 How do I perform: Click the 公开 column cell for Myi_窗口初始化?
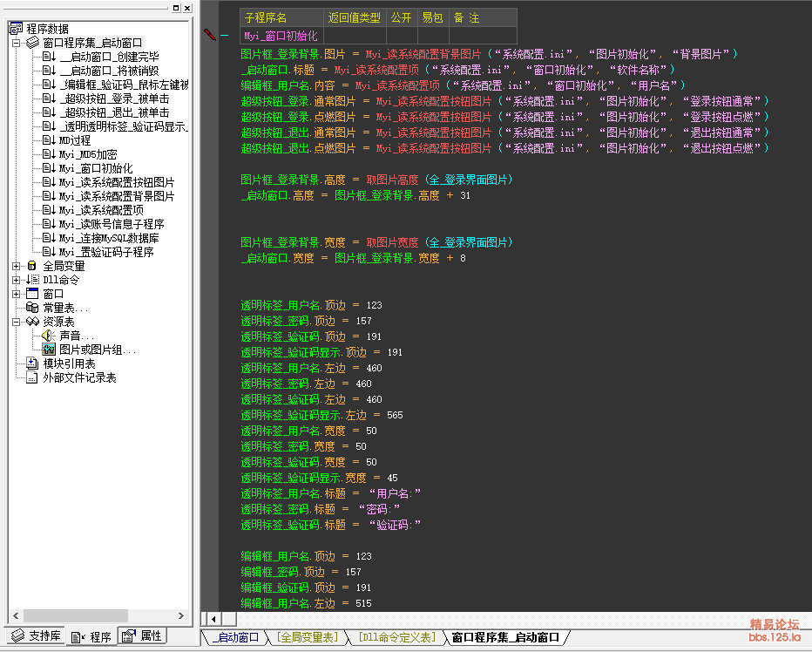(x=401, y=36)
